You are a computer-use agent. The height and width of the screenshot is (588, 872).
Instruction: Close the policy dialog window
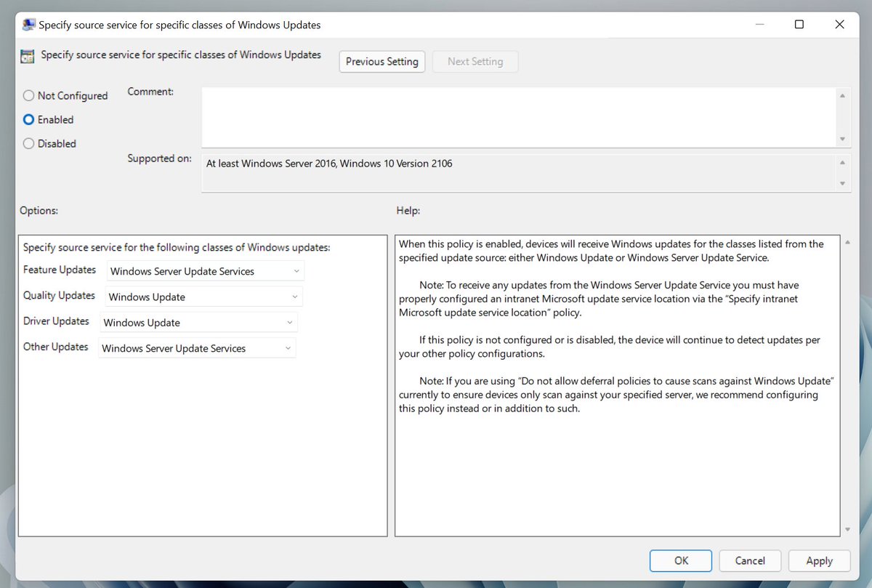tap(839, 25)
